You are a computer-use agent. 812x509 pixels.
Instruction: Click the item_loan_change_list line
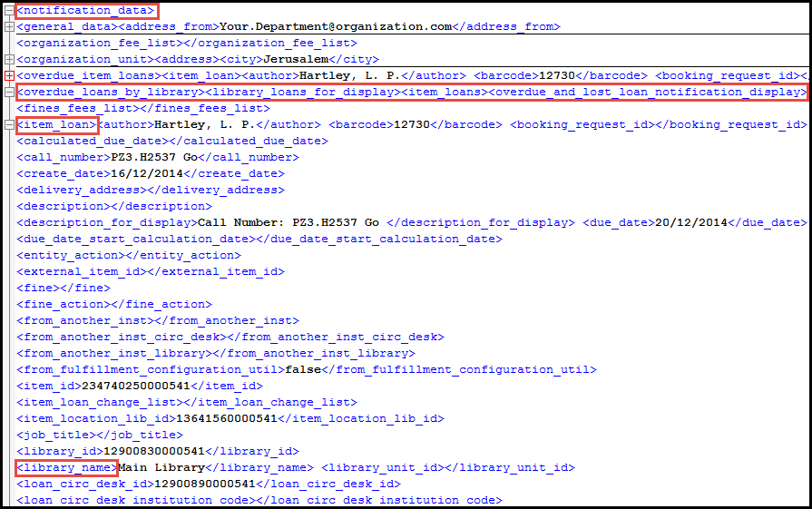187,402
